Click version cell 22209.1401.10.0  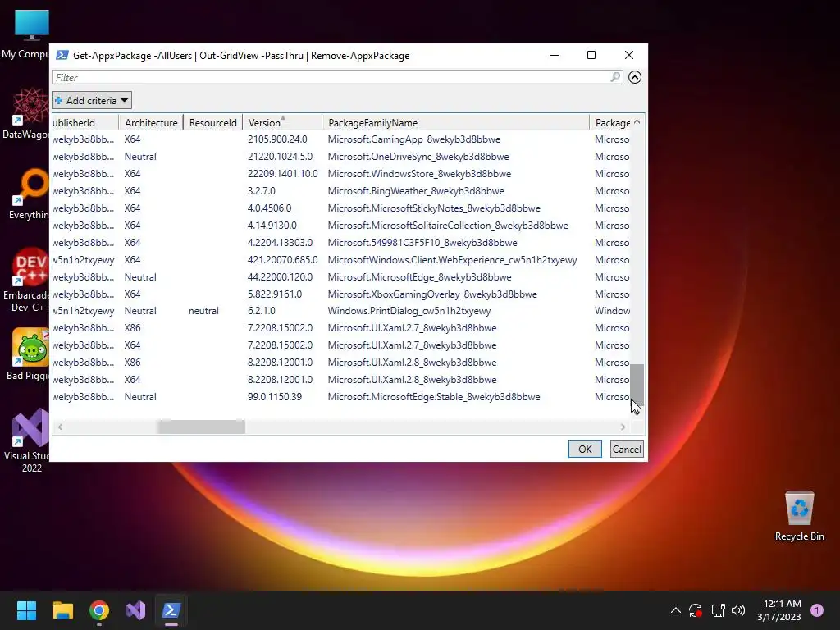click(282, 174)
